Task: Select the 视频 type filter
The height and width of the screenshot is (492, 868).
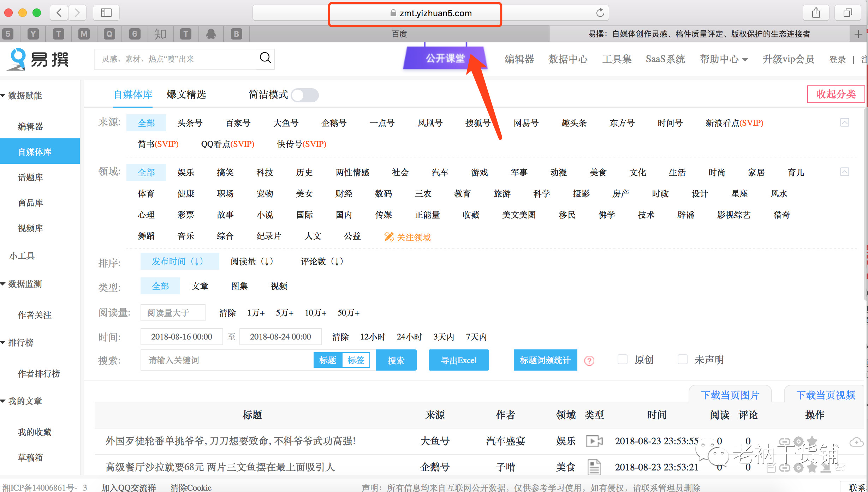Action: click(x=279, y=286)
